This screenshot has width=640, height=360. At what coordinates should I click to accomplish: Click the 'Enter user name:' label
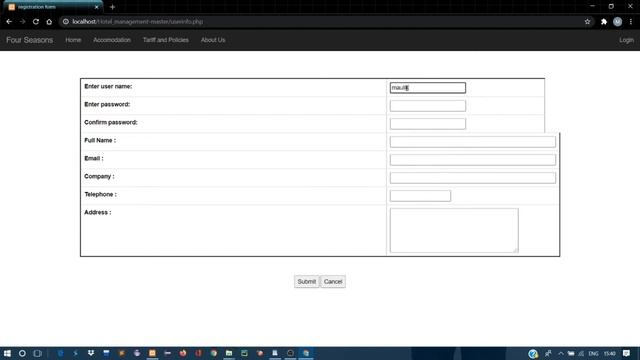(108, 87)
